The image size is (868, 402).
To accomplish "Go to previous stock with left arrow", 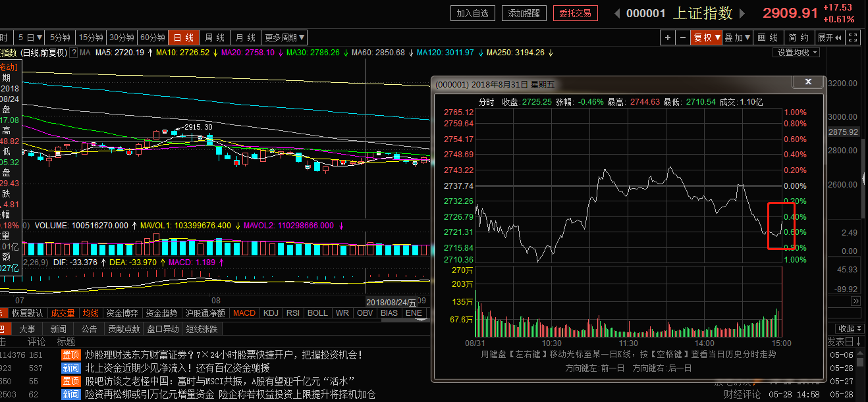I will tap(617, 13).
